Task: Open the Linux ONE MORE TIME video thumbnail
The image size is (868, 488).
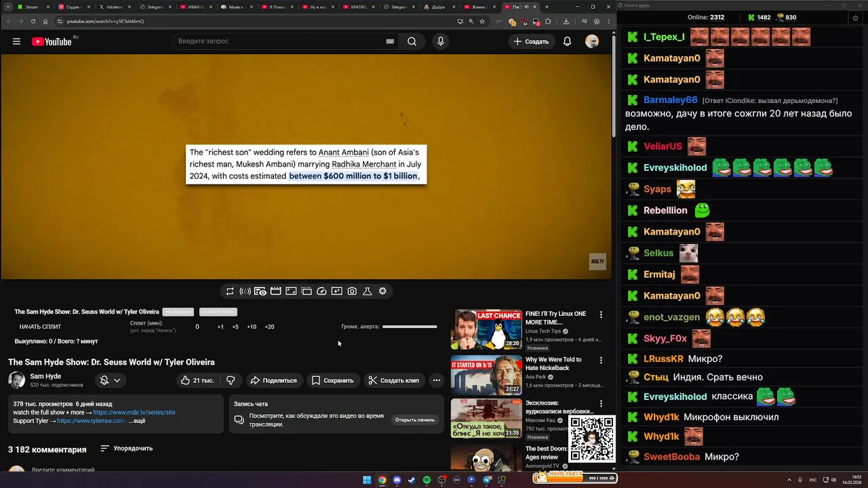Action: coord(486,329)
